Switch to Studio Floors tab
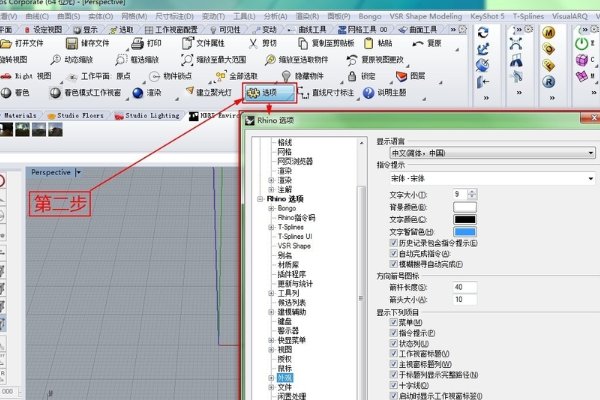Image resolution: width=600 pixels, height=400 pixels. (x=76, y=115)
